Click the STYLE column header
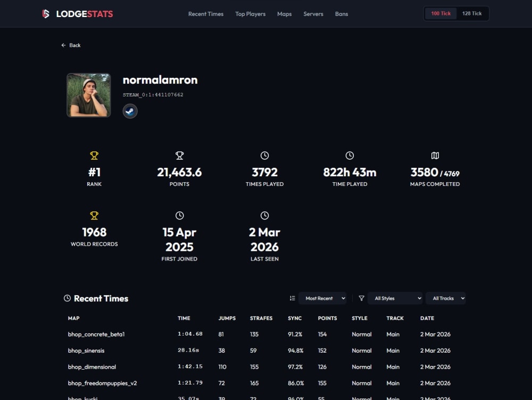The height and width of the screenshot is (400, 532). [360, 318]
